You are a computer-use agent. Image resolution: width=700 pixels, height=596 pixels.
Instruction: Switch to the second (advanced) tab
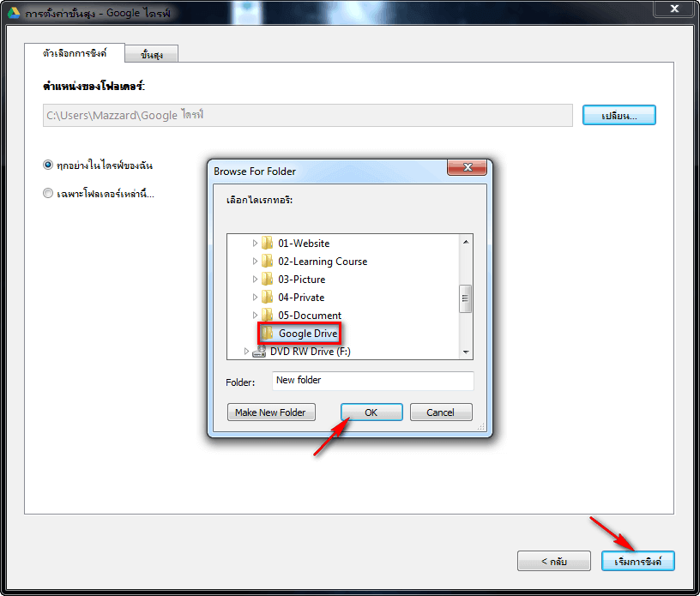(x=152, y=55)
